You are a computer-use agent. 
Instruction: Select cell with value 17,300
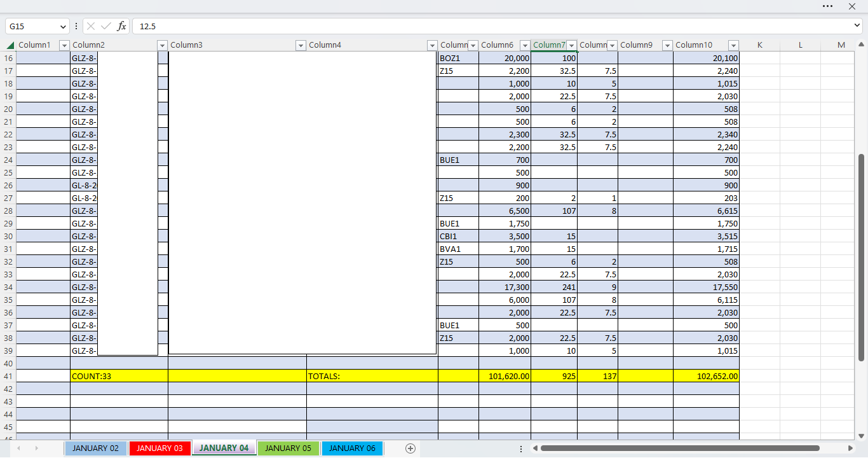[x=505, y=287]
